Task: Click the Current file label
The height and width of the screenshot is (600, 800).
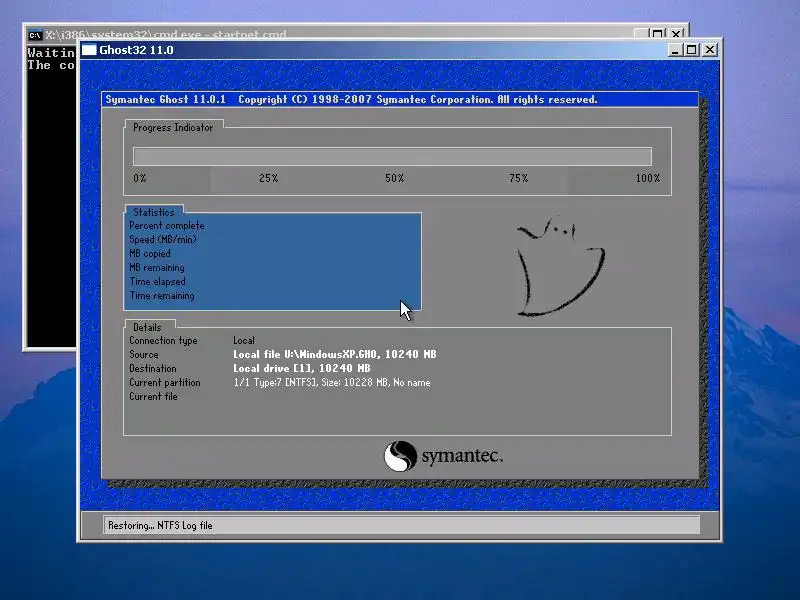Action: click(x=153, y=396)
